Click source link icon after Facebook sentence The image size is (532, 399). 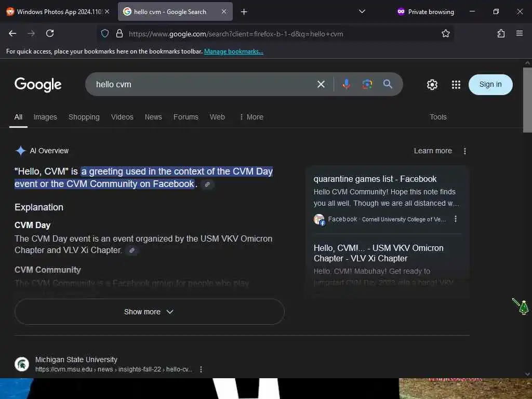coord(207,184)
